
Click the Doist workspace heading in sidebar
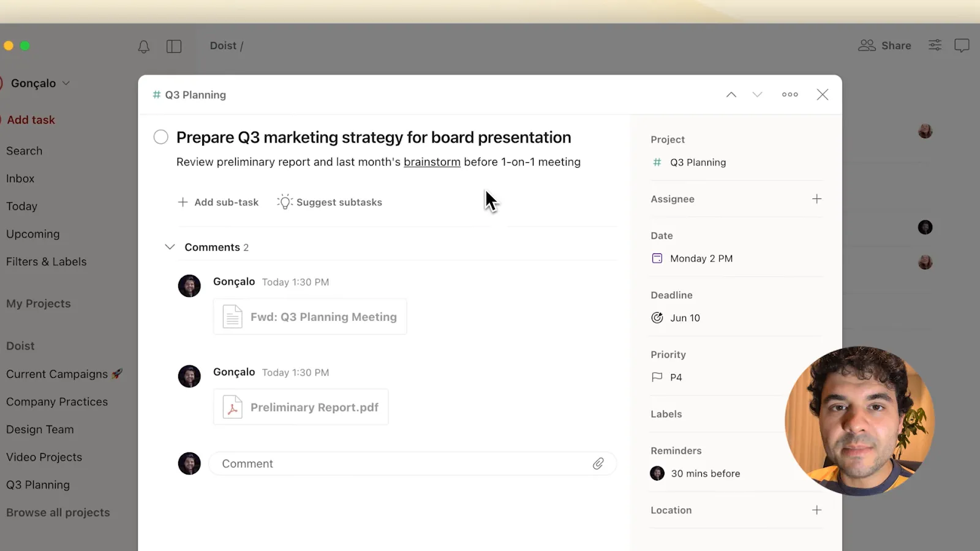click(x=20, y=346)
